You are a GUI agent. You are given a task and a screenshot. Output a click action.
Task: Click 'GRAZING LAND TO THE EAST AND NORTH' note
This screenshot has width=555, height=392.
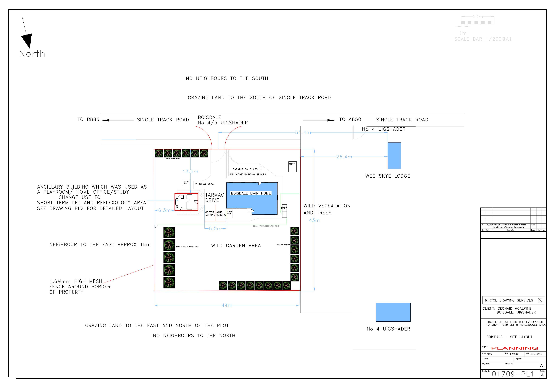click(157, 325)
